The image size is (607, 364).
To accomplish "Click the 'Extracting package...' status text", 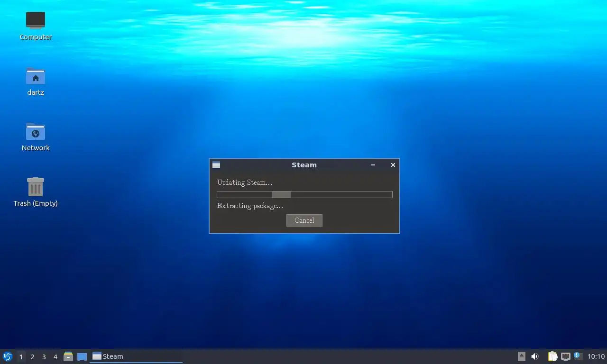I will pos(250,206).
